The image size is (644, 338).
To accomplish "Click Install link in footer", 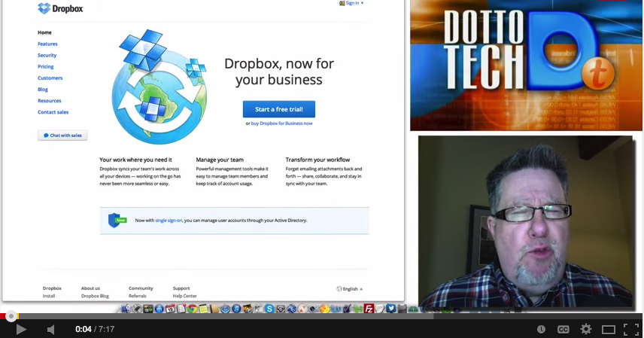I will 49,296.
